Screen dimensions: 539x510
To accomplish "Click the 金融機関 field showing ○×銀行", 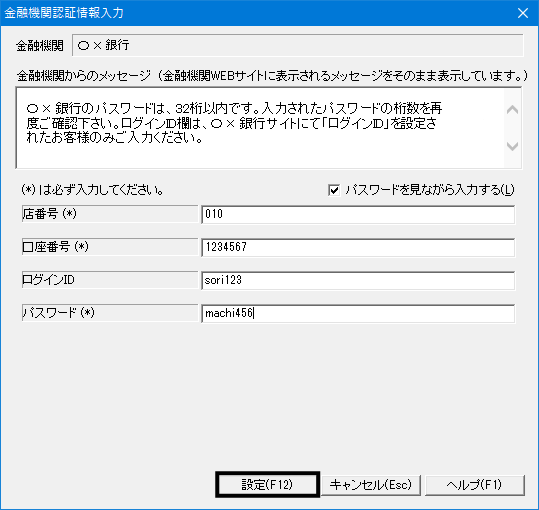I will pyautogui.click(x=298, y=45).
